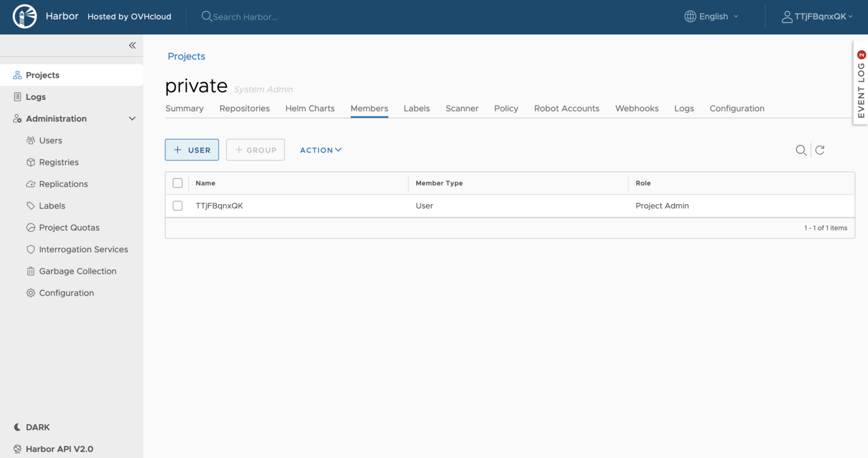Select the checkbox for member TTjFBqnxQK
The height and width of the screenshot is (458, 868).
click(x=178, y=205)
